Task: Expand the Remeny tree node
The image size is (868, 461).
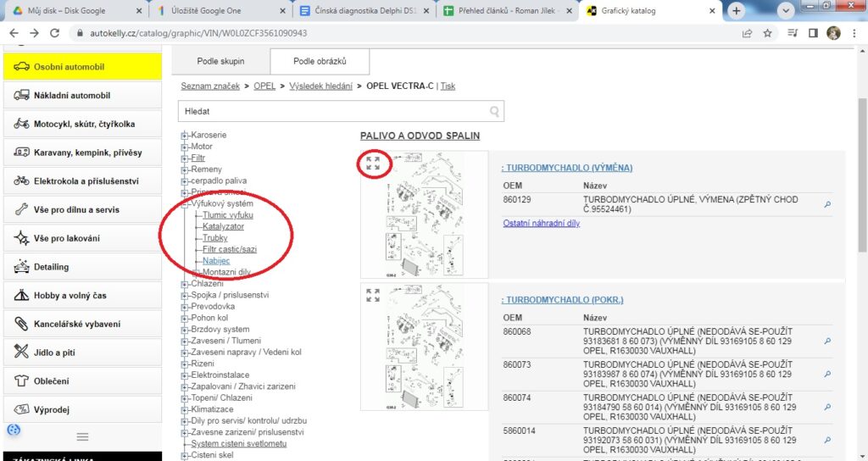Action: (184, 169)
